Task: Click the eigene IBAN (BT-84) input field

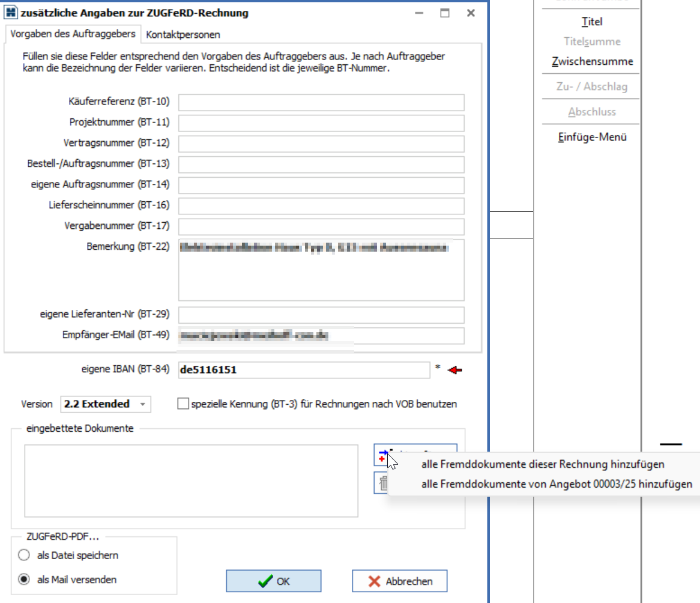Action: 304,370
